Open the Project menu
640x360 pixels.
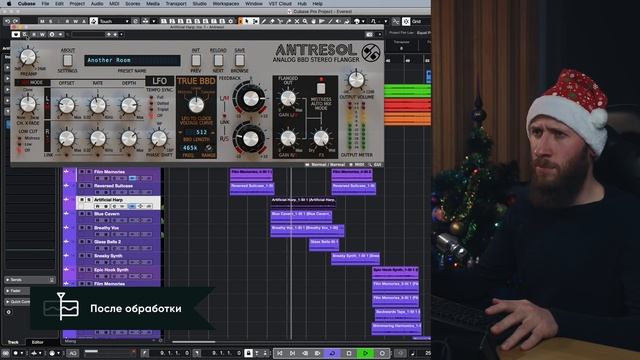(77, 3)
